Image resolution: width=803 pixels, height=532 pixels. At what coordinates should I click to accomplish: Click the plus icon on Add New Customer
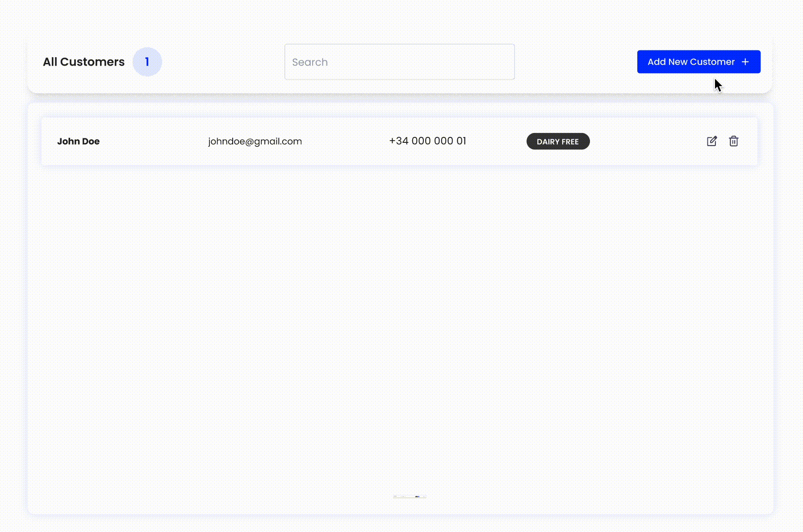click(746, 62)
